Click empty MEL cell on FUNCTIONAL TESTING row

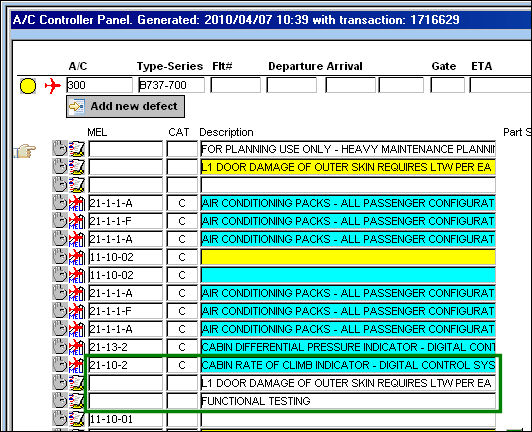(x=126, y=401)
